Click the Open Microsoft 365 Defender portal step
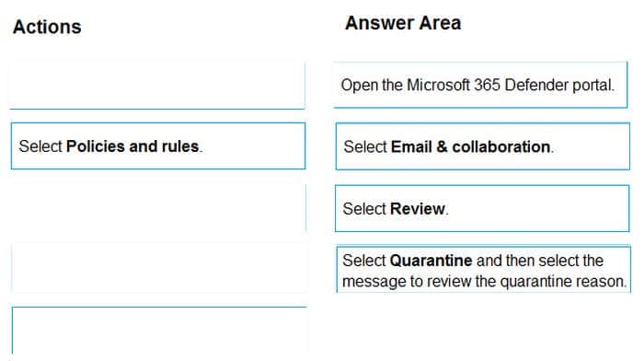This screenshot has width=644, height=361. [481, 85]
